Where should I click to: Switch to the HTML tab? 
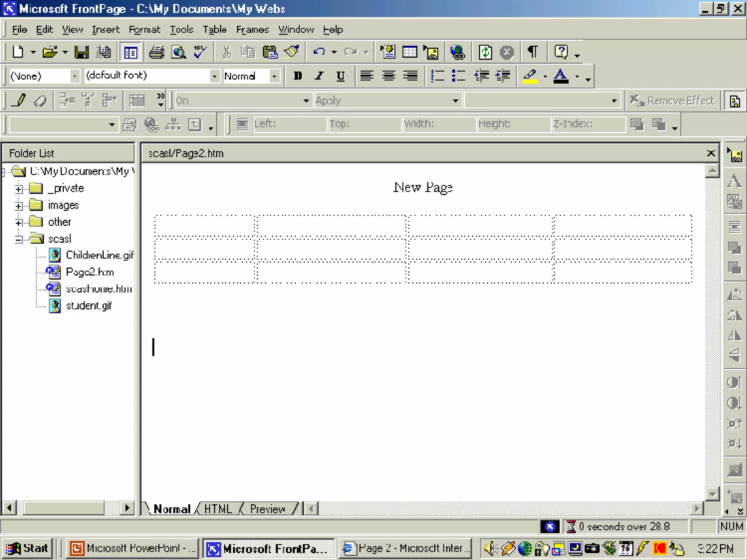218,509
